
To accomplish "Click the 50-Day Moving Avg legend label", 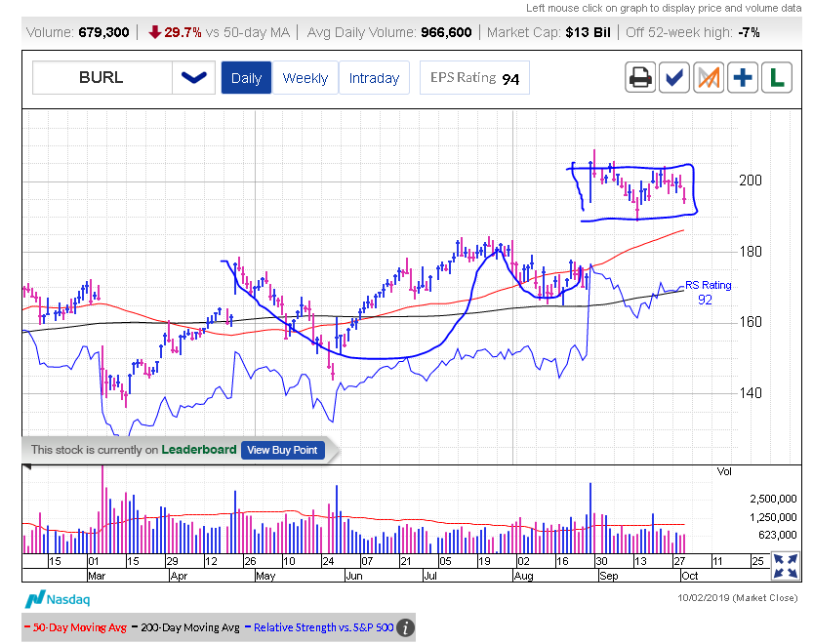I will (77, 627).
